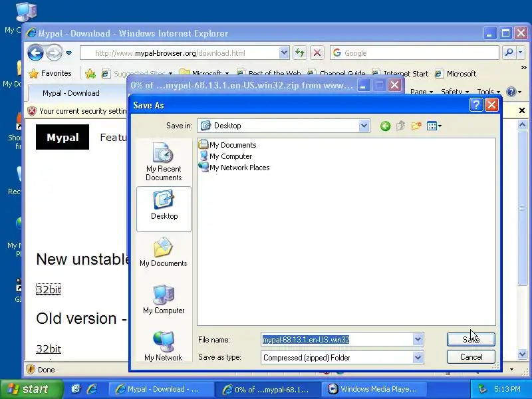The height and width of the screenshot is (399, 532).
Task: Expand the address bar dropdown
Action: (x=284, y=53)
